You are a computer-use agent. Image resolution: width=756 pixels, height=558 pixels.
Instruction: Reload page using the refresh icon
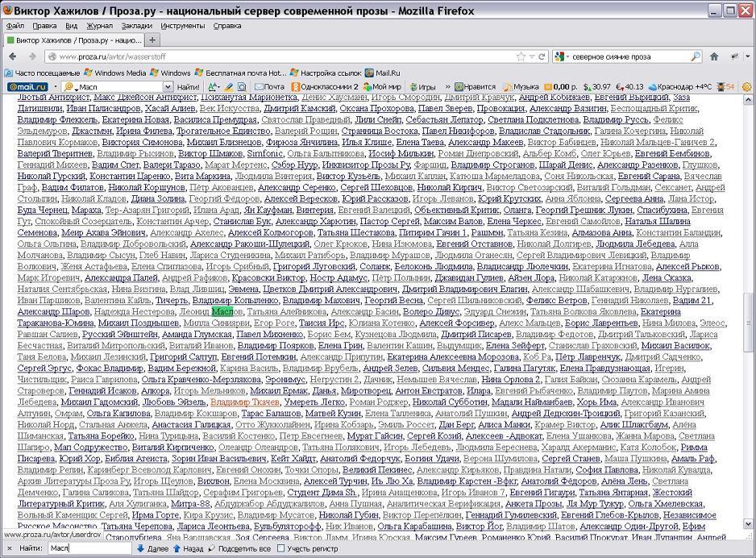534,56
